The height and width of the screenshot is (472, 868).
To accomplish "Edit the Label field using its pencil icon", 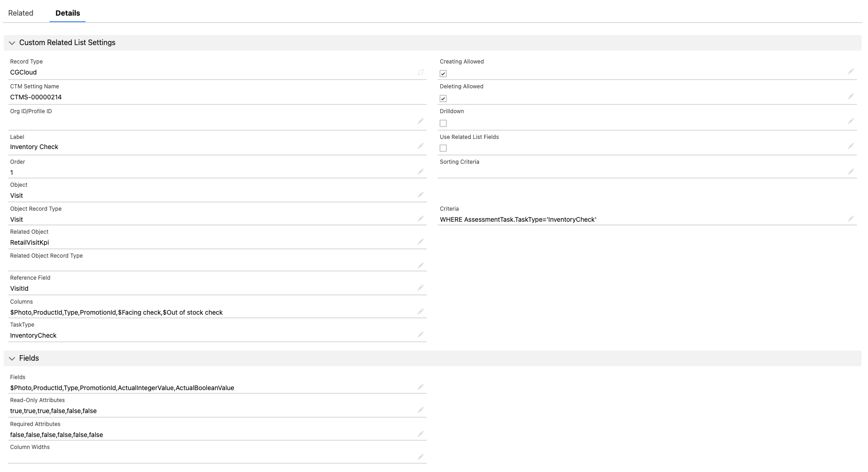I will point(421,146).
